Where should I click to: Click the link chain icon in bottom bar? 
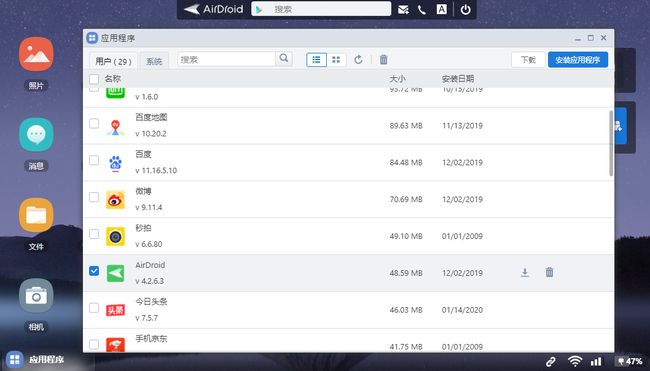[551, 361]
